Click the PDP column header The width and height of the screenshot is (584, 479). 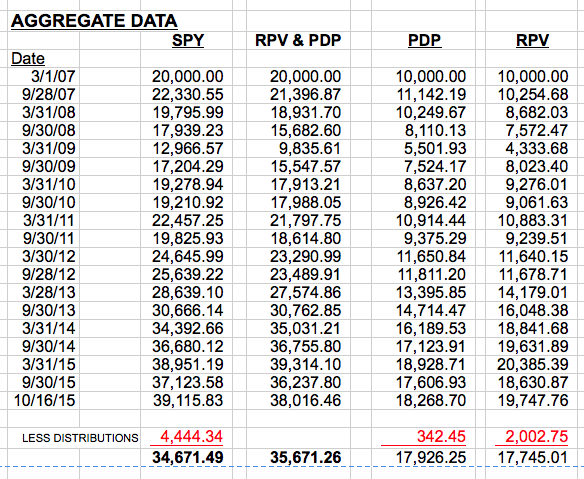click(425, 40)
